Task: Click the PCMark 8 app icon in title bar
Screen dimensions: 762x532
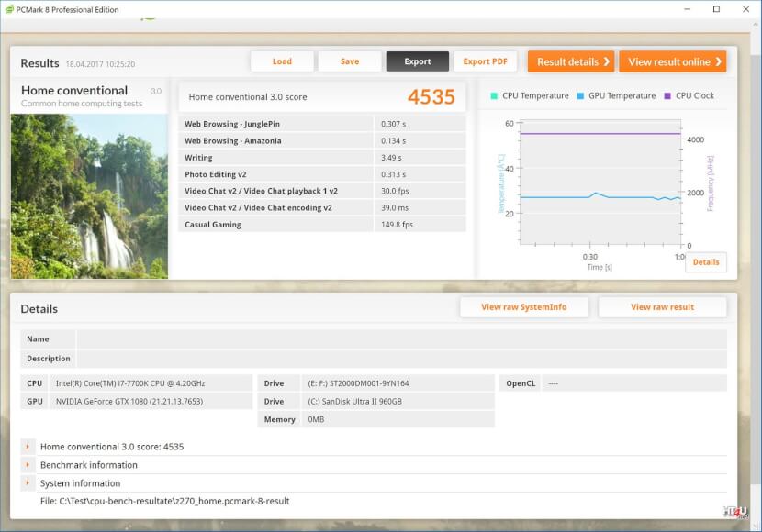Action: (x=9, y=9)
